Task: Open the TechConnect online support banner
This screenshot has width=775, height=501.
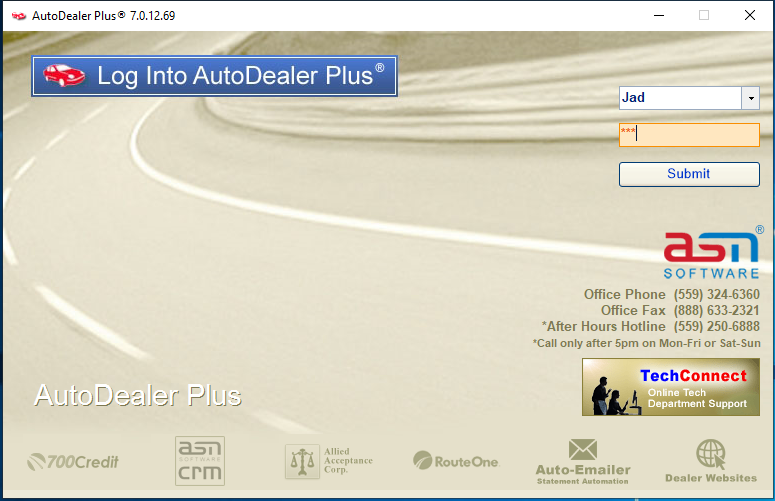Action: pos(671,387)
